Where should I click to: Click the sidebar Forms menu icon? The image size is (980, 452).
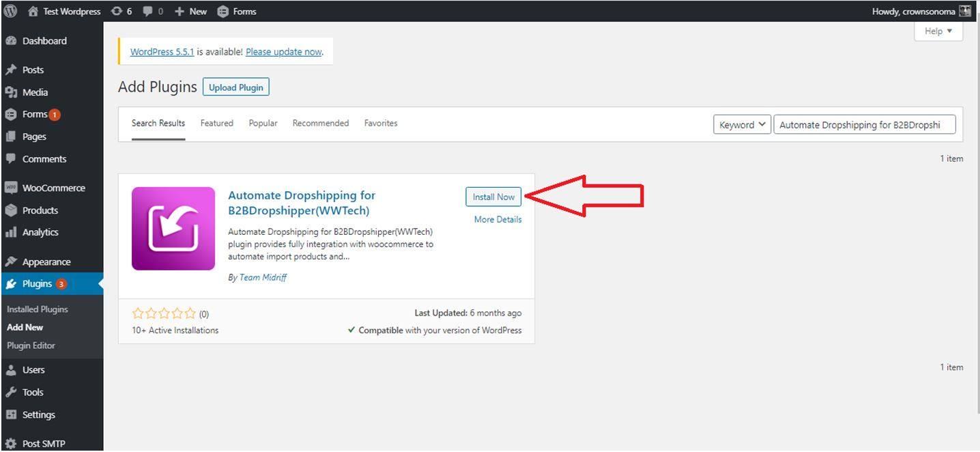pyautogui.click(x=10, y=115)
